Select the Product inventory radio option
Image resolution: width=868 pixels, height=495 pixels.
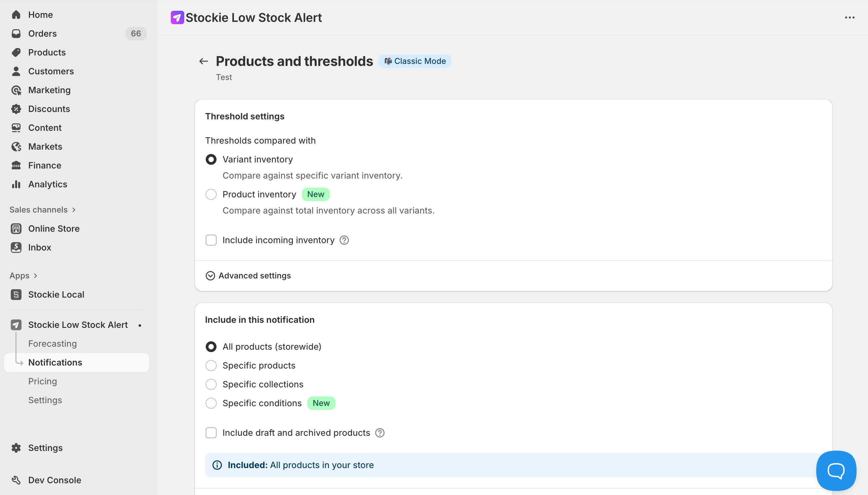211,194
